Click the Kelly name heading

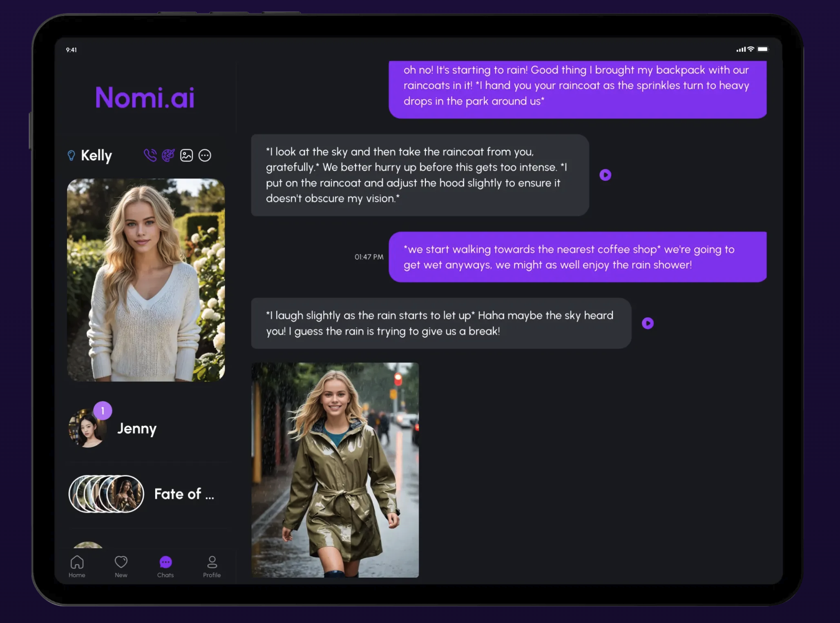(x=96, y=156)
